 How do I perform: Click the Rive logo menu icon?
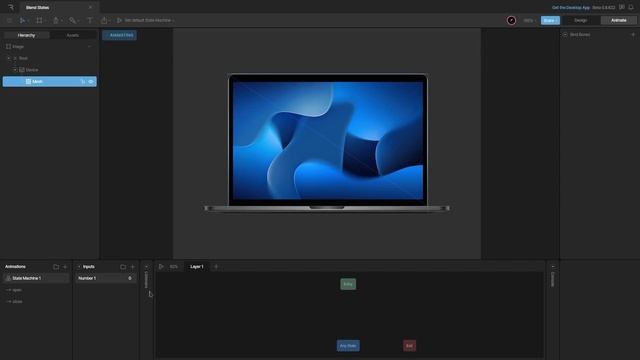11,7
